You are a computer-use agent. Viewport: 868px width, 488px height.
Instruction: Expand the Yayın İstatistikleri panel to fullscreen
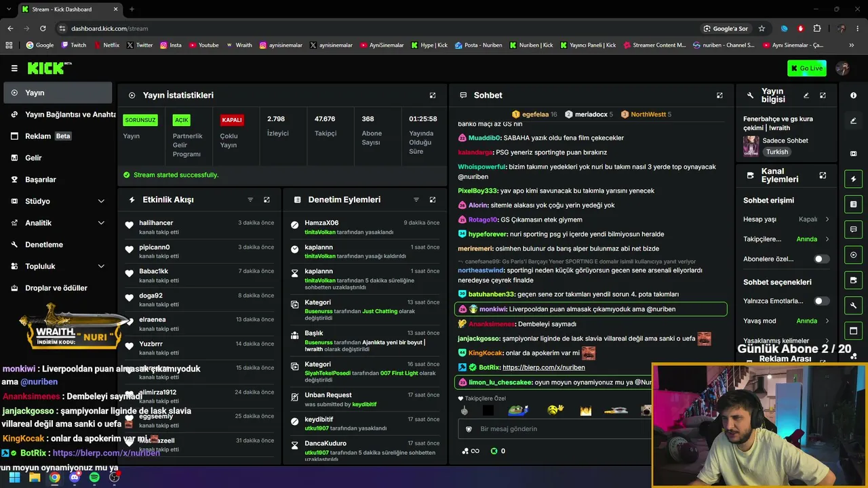click(x=433, y=96)
